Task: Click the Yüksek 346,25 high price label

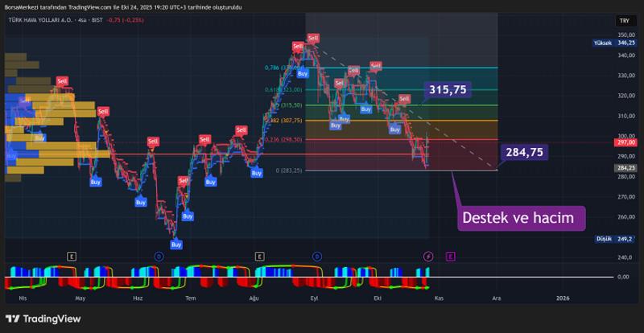Action: [x=613, y=43]
